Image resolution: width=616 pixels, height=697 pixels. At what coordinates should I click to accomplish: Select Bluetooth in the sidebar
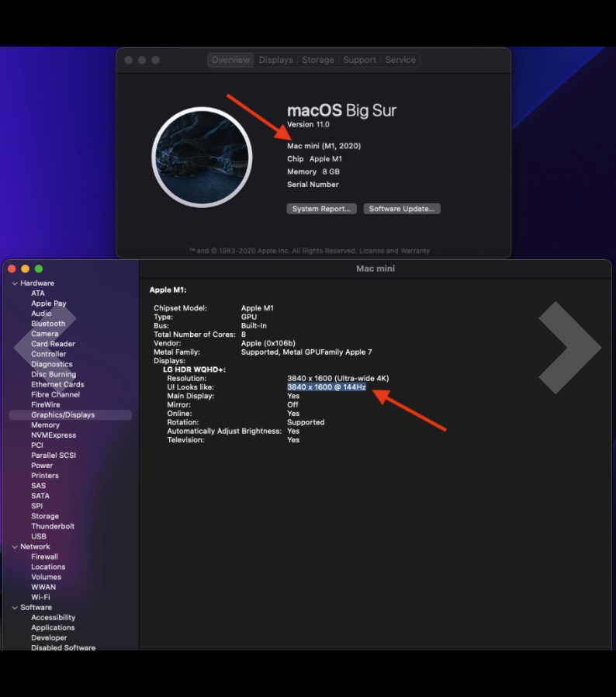tap(48, 324)
